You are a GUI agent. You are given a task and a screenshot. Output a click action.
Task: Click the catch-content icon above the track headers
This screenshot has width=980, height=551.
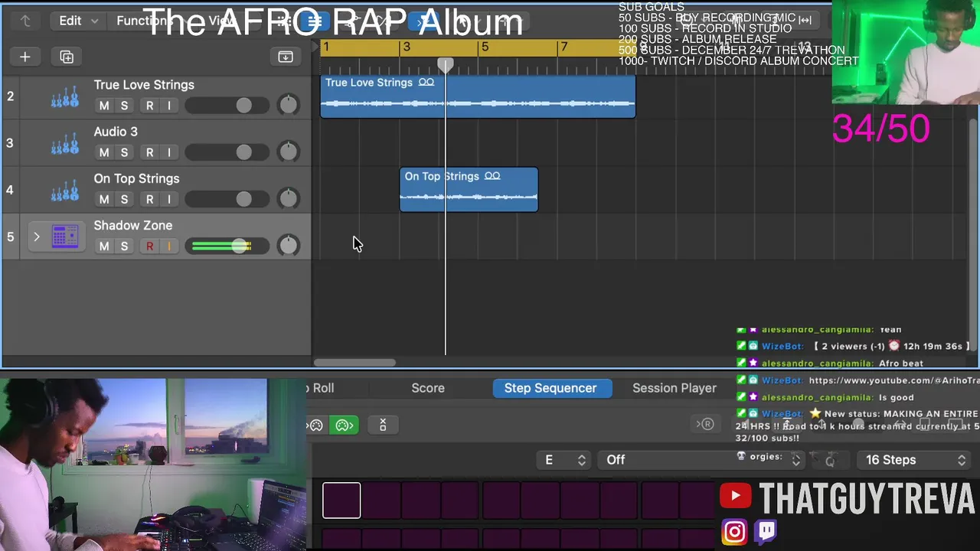point(286,57)
